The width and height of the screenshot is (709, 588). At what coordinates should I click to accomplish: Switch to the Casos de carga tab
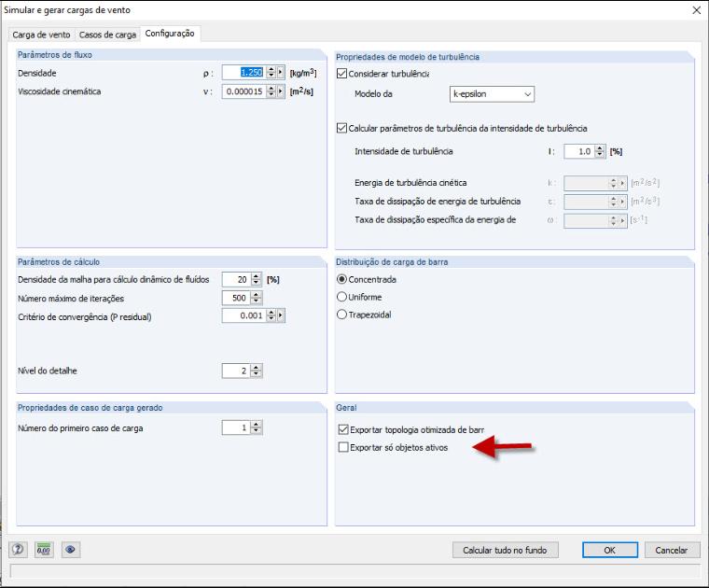tap(107, 35)
